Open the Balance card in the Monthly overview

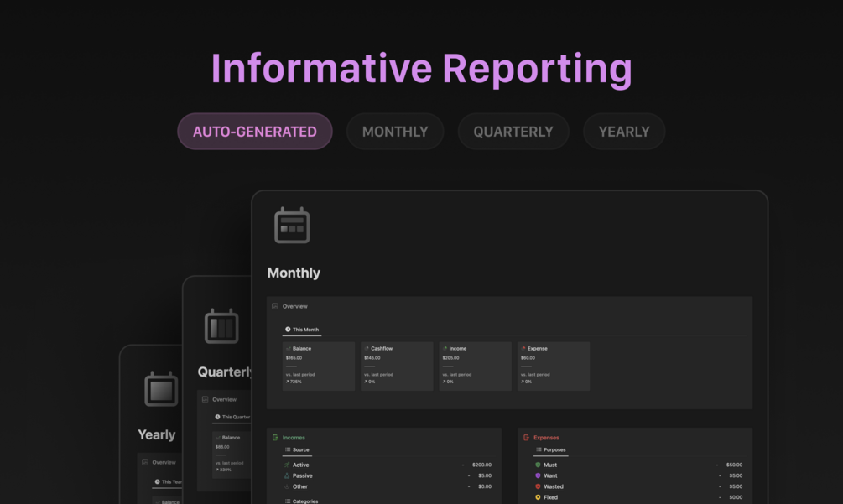tap(318, 366)
